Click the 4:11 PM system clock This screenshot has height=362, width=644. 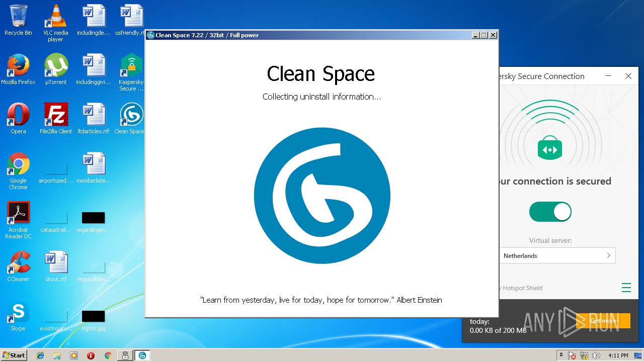618,355
